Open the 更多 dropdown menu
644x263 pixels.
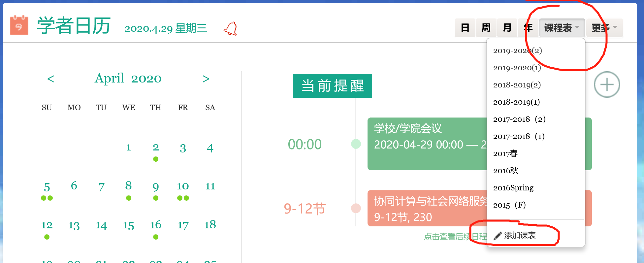click(604, 28)
